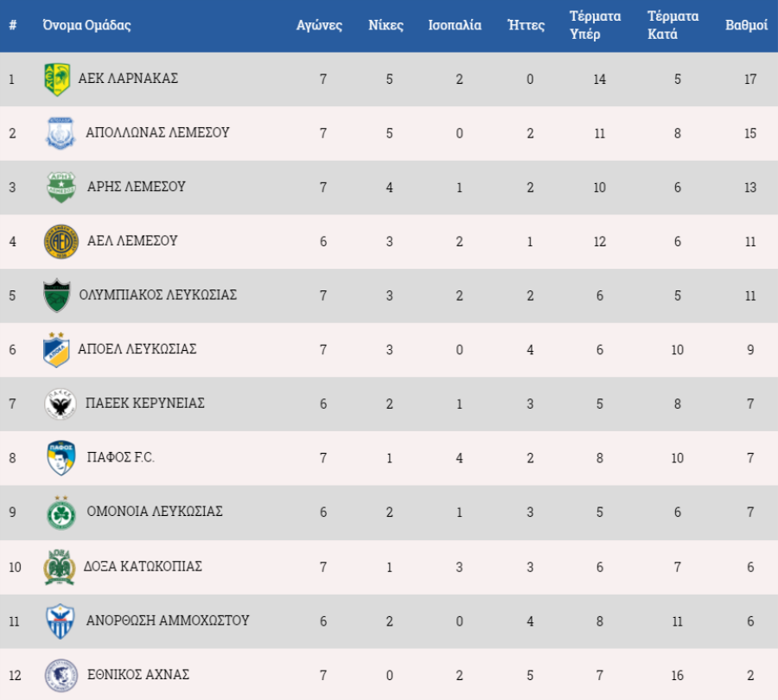
Task: Click the Όνομα Ομάδας column header
Action: click(86, 25)
